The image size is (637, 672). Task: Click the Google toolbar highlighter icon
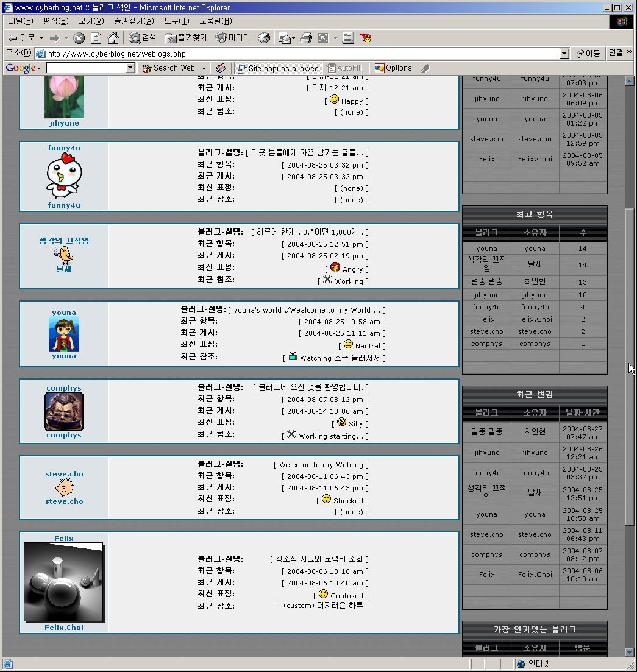coord(425,68)
